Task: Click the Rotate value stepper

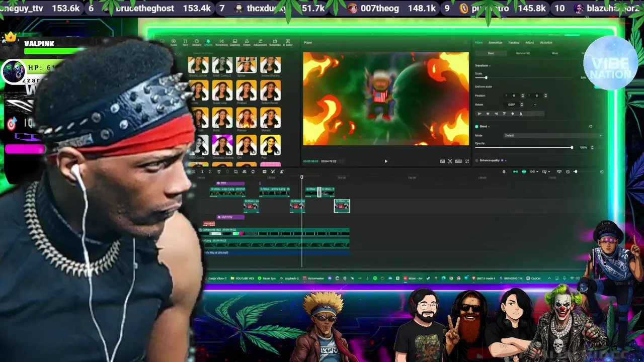Action: click(522, 105)
